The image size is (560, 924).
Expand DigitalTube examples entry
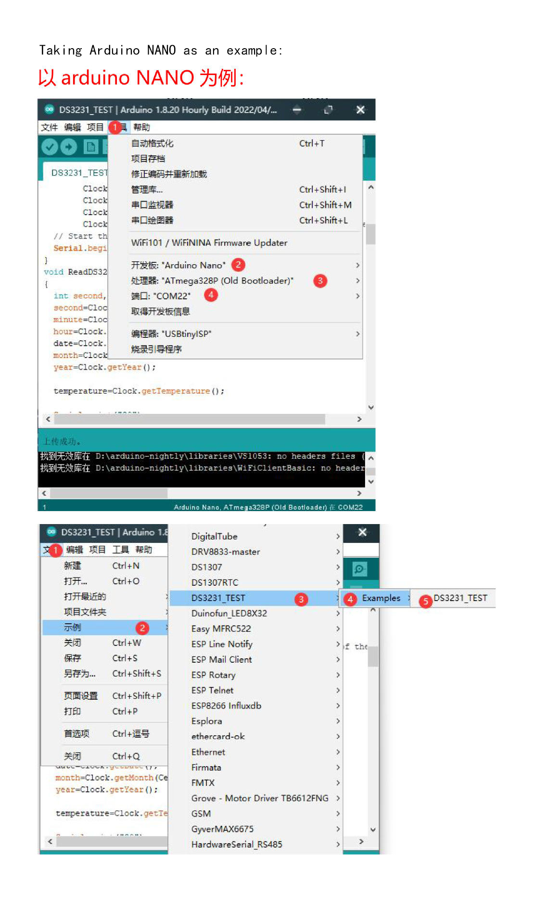[x=256, y=537]
